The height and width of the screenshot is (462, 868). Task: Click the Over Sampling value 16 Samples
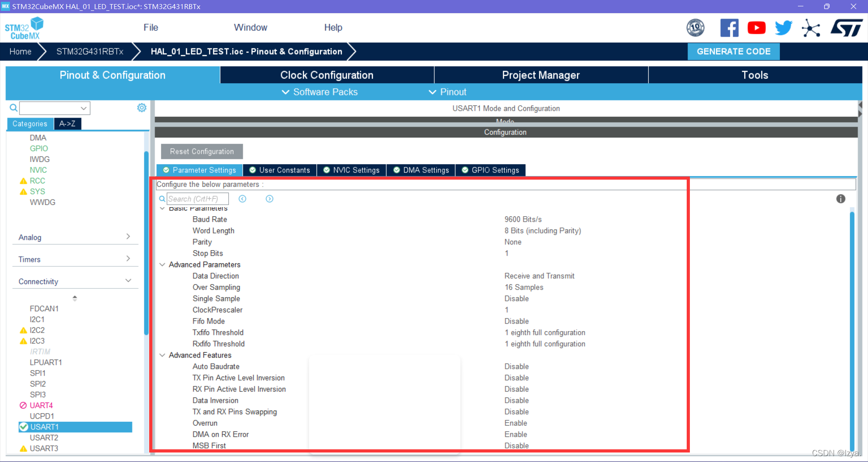point(524,287)
